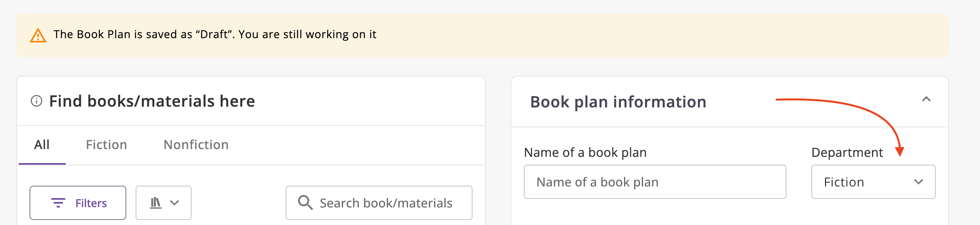Click the warning triangle icon in the draft banner
This screenshot has width=980, height=225.
tap(38, 35)
